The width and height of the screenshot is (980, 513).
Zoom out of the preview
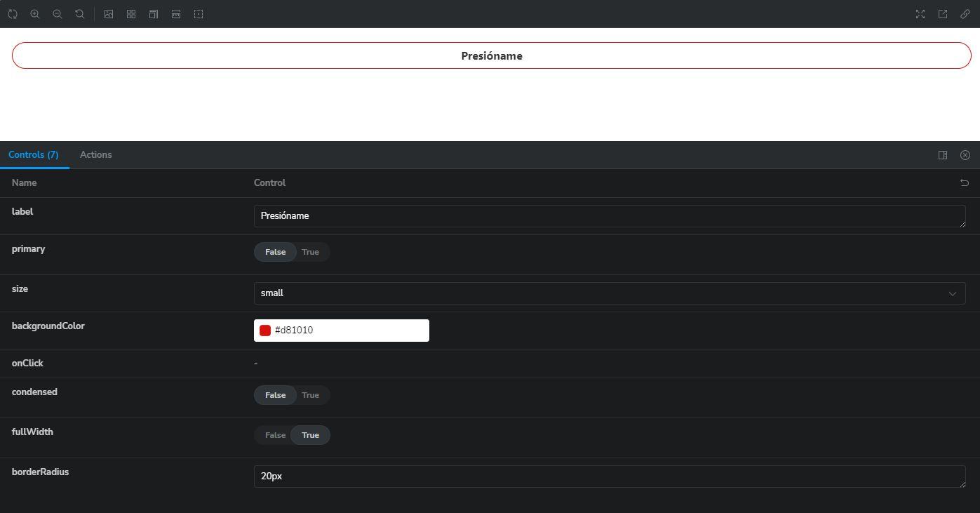point(58,14)
